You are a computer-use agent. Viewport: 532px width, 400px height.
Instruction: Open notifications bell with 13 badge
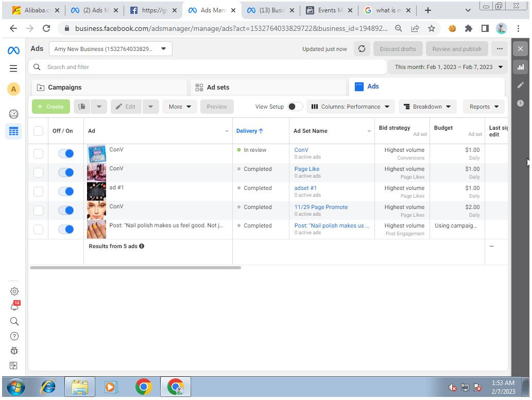(x=14, y=306)
